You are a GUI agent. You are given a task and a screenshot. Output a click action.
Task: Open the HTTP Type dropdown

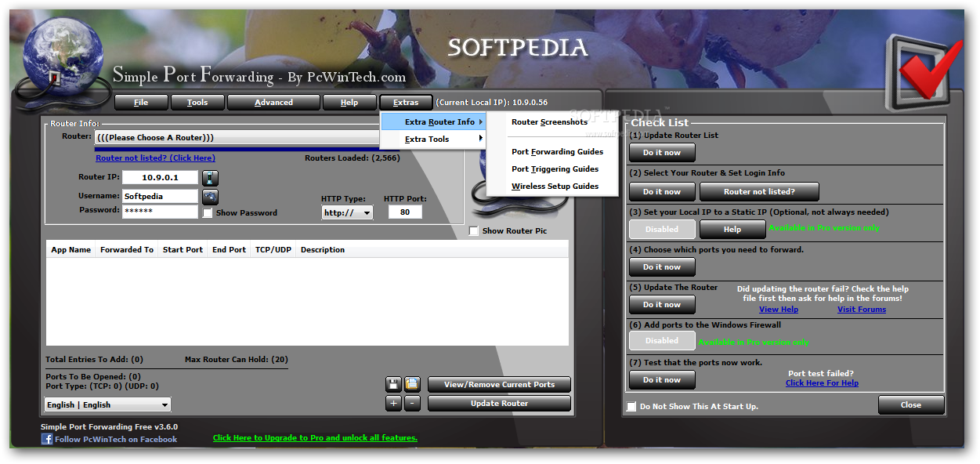tap(347, 212)
